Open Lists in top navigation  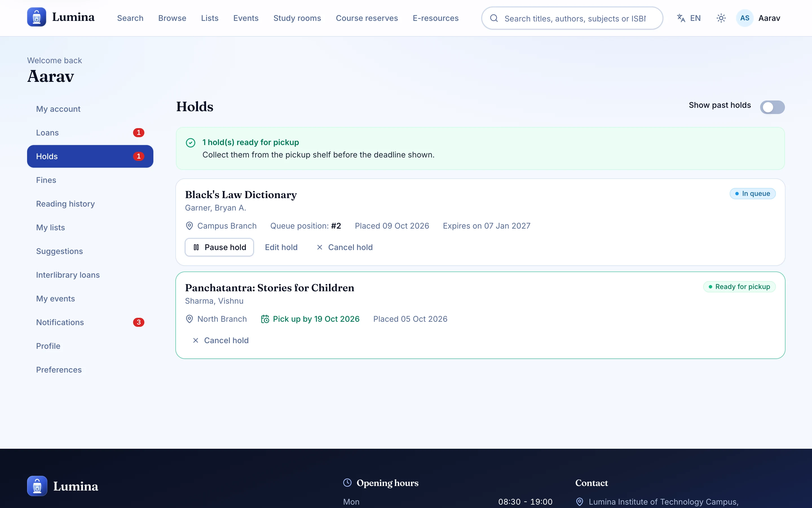(210, 18)
